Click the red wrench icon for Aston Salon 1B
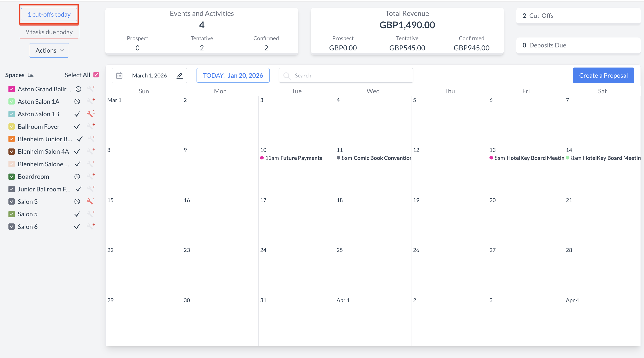This screenshot has width=644, height=358. tap(90, 114)
